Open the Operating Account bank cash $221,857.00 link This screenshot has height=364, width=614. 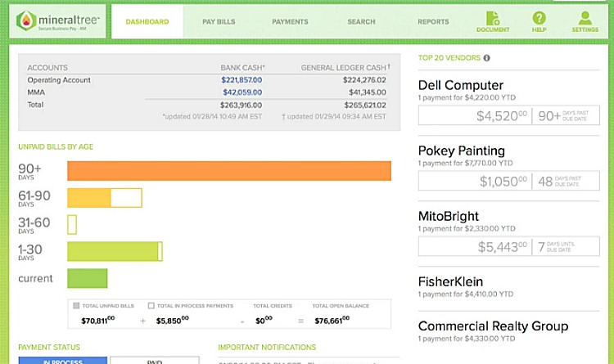[242, 80]
